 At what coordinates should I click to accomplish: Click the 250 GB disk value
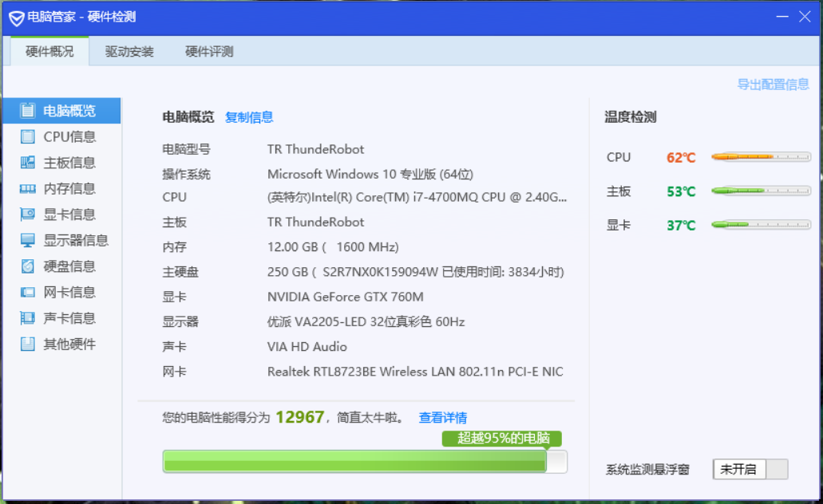click(416, 272)
